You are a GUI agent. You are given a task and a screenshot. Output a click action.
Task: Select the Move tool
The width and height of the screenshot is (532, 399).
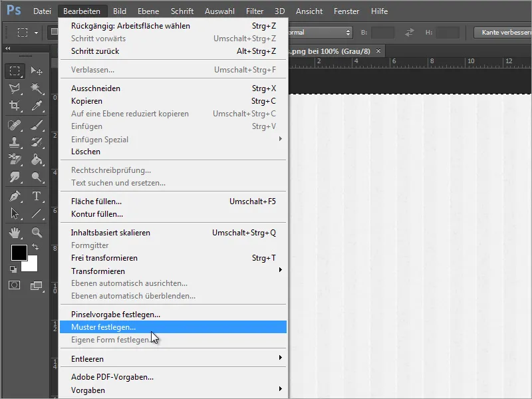(x=37, y=71)
